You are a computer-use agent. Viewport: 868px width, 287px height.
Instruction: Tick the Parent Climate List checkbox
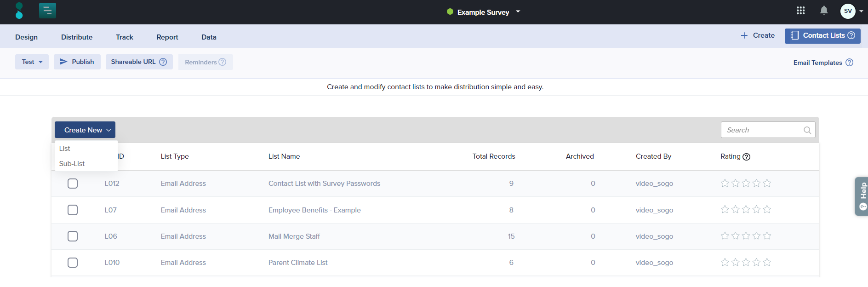(x=73, y=263)
